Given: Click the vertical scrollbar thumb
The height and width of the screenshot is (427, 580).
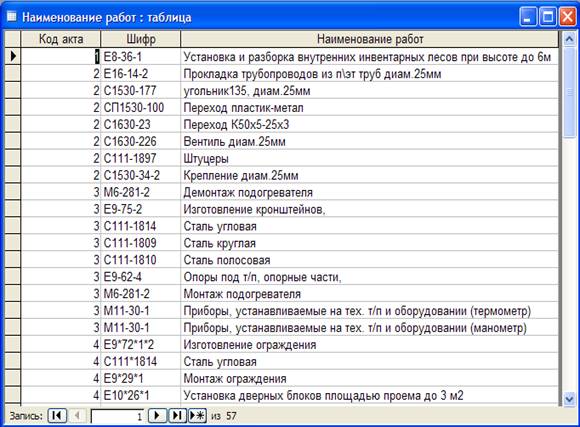Looking at the screenshot, I should (570, 93).
